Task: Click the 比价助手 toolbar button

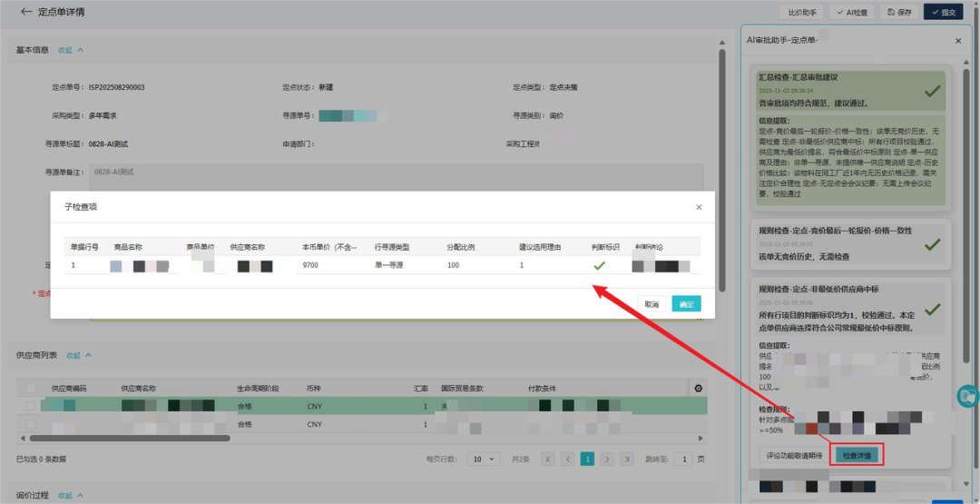Action: point(801,13)
